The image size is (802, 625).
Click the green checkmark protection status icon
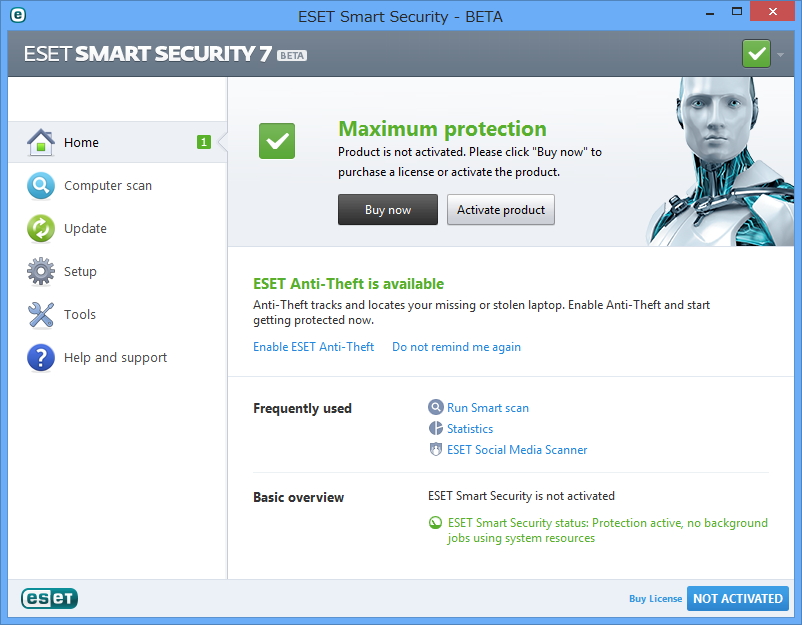[277, 141]
